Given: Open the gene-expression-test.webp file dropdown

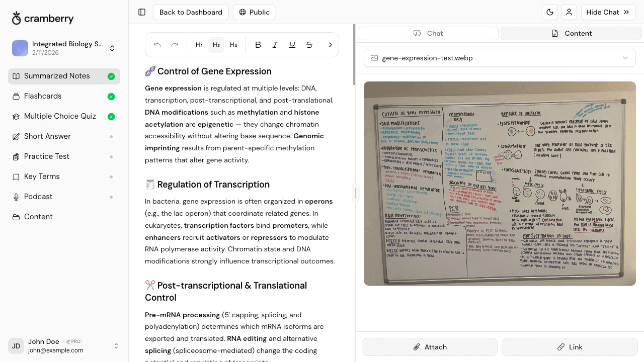Looking at the screenshot, I should (499, 58).
